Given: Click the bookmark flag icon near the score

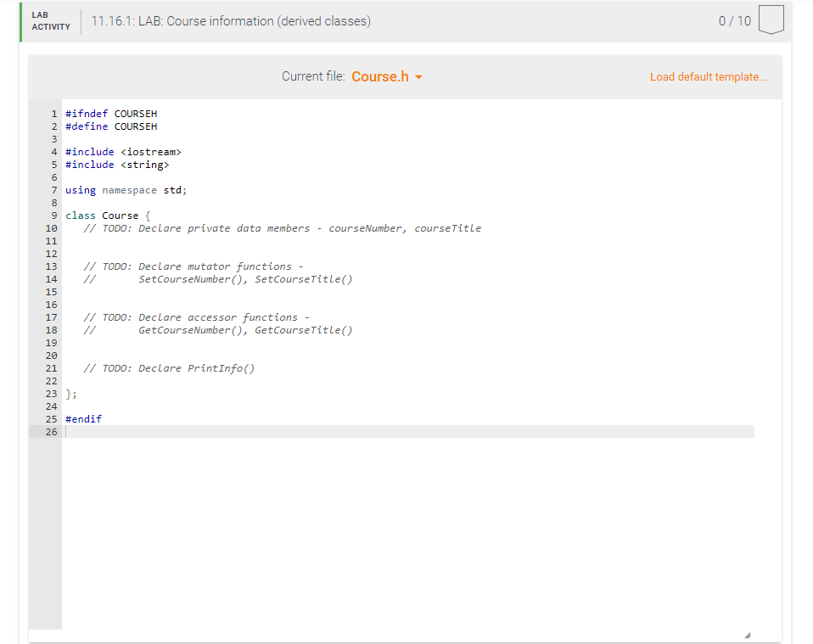Looking at the screenshot, I should coord(771,20).
